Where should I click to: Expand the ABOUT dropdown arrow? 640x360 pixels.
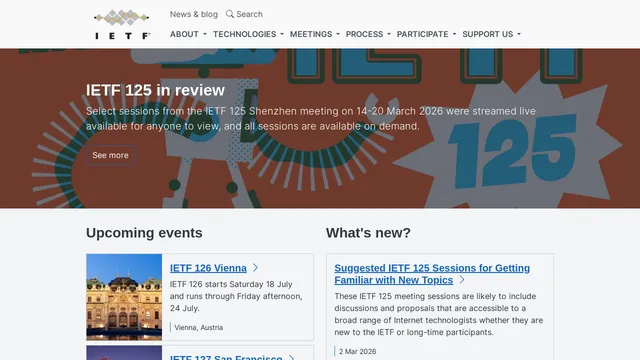(x=205, y=34)
